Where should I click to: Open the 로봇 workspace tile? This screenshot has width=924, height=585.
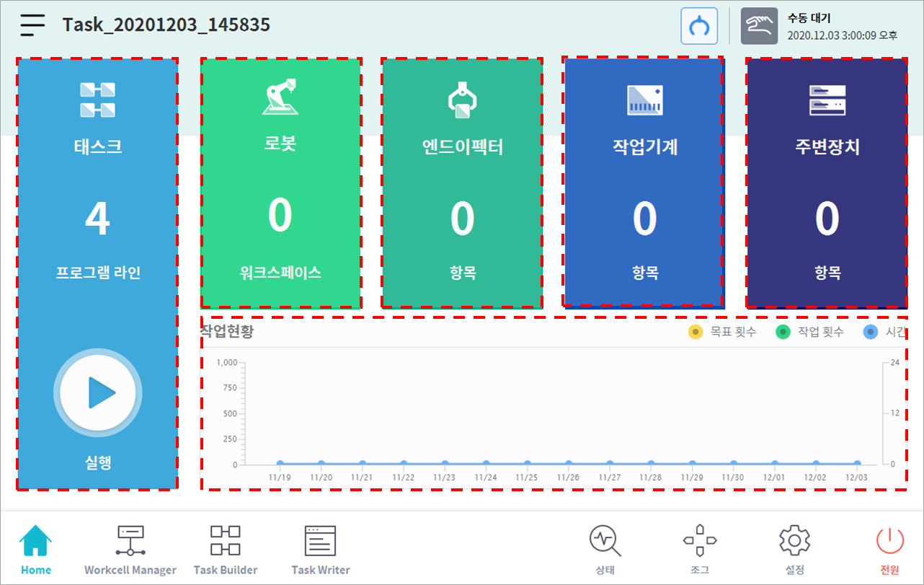coord(280,183)
